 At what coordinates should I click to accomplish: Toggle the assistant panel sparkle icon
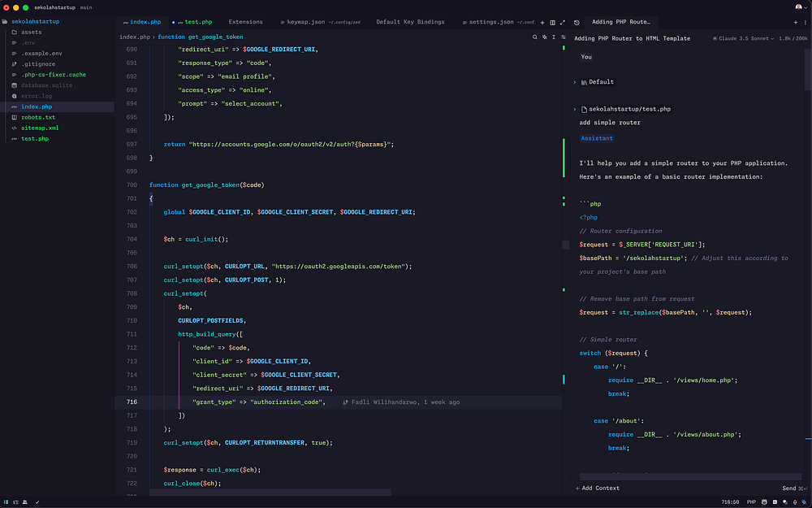pyautogui.click(x=804, y=501)
